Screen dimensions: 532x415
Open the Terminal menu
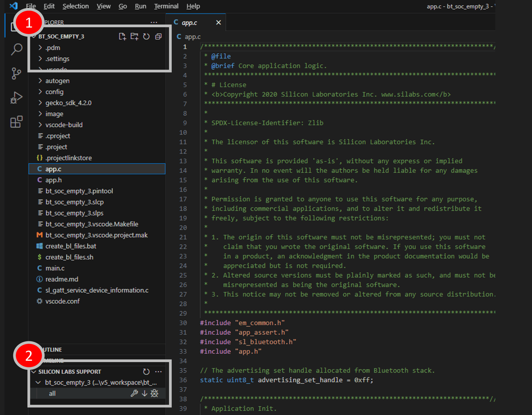point(166,6)
